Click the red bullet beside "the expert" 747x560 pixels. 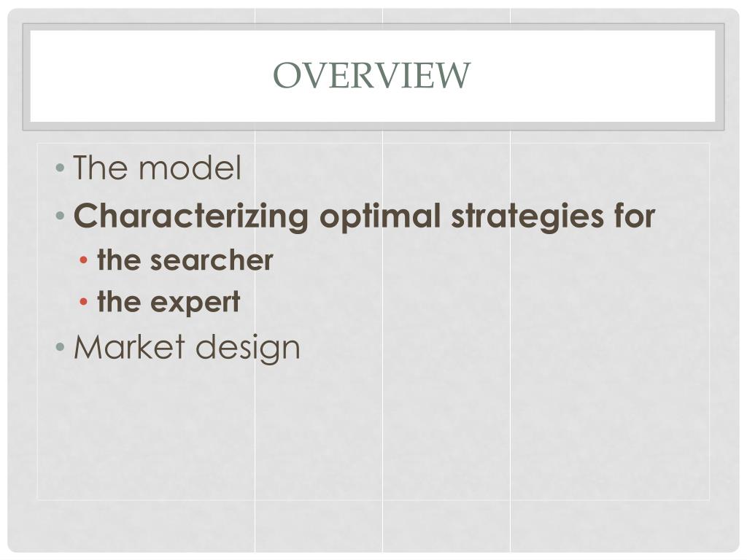[84, 302]
